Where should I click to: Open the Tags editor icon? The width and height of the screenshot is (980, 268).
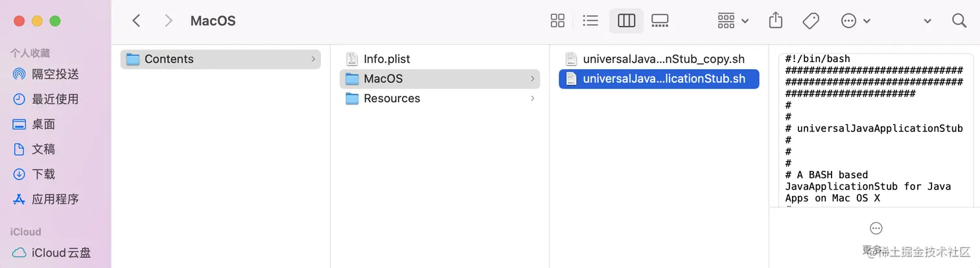(x=810, y=21)
